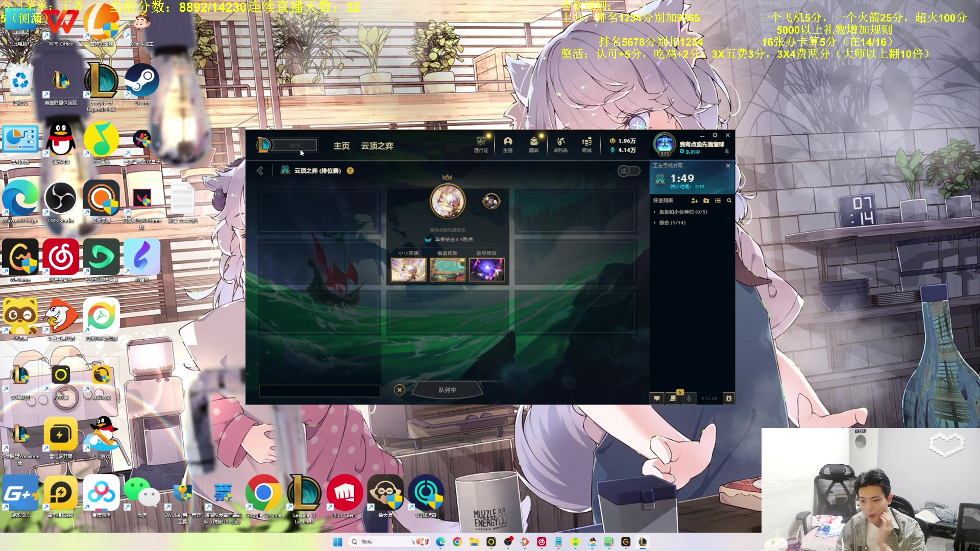Image resolution: width=980 pixels, height=551 pixels.
Task: Open the 战利品 loot icon
Action: pyautogui.click(x=560, y=144)
